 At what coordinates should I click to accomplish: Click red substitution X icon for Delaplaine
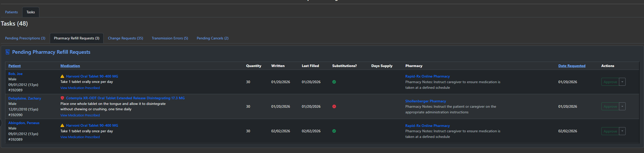point(334,106)
